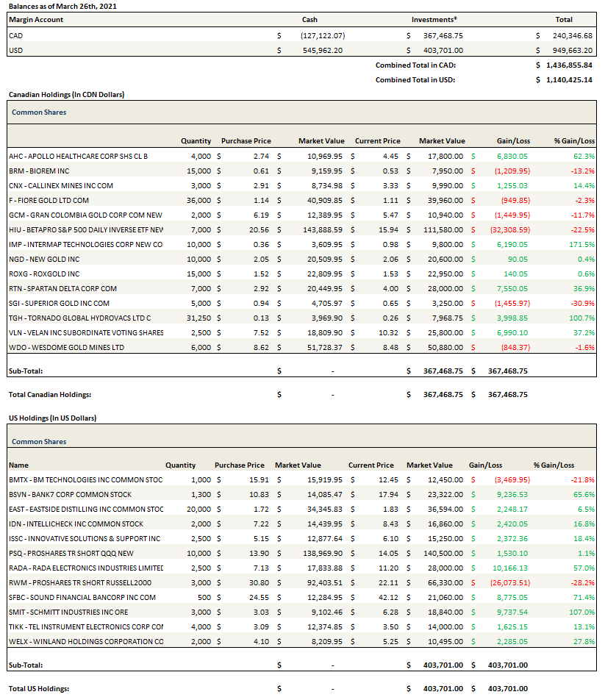The width and height of the screenshot is (605, 700).
Task: Select the US Holdings Name column header
Action: coord(18,465)
